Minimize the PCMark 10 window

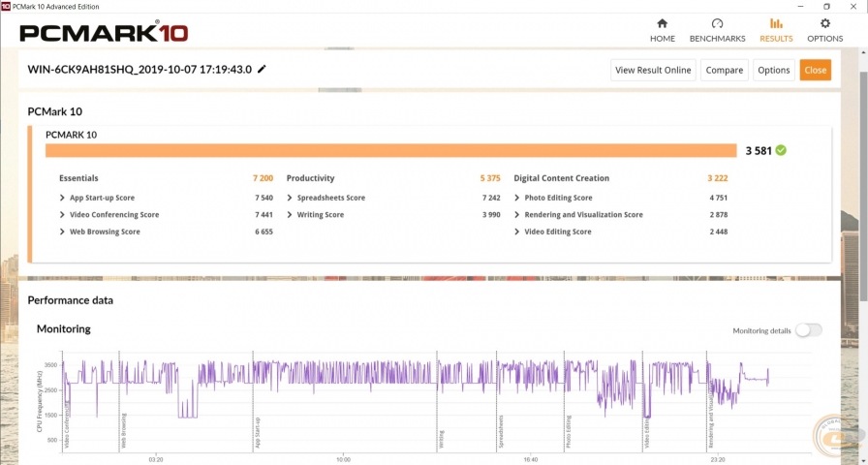(801, 6)
